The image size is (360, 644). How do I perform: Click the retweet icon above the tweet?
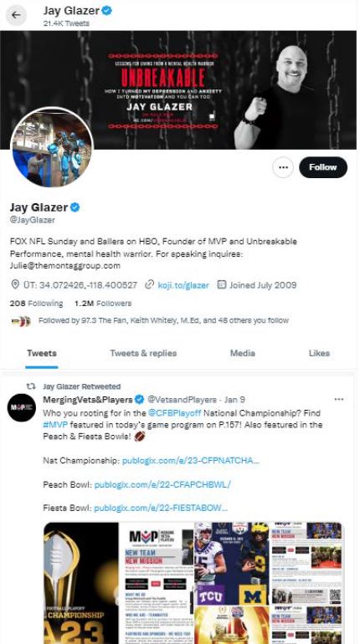pyautogui.click(x=31, y=386)
